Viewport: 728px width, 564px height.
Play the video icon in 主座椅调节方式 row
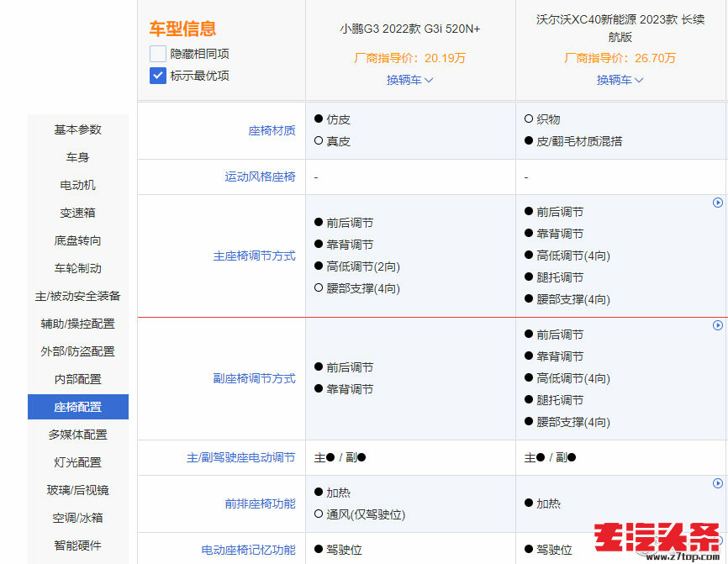pyautogui.click(x=718, y=203)
